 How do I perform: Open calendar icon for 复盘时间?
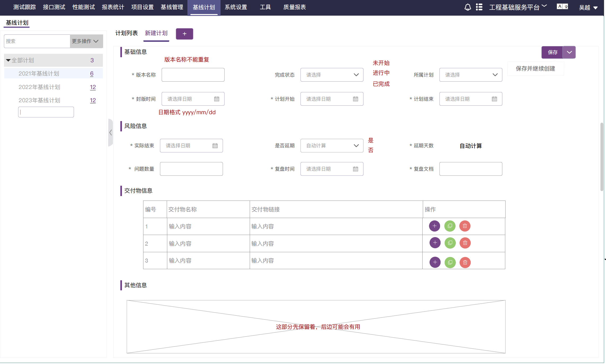coord(355,169)
